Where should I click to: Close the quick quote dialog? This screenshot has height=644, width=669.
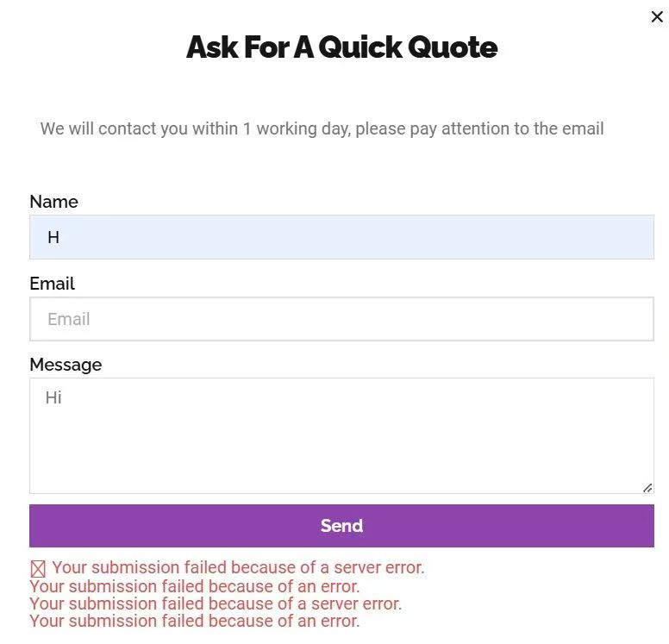pyautogui.click(x=657, y=17)
